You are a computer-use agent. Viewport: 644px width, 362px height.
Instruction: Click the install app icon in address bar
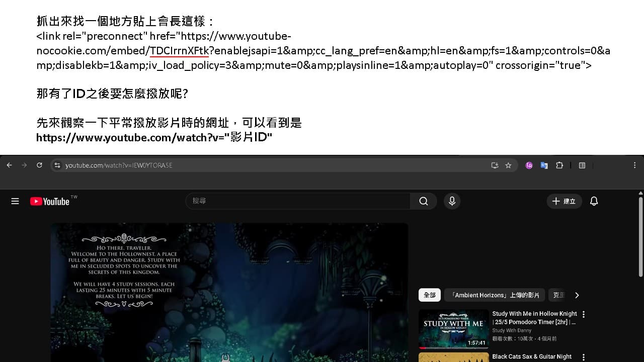pyautogui.click(x=495, y=165)
